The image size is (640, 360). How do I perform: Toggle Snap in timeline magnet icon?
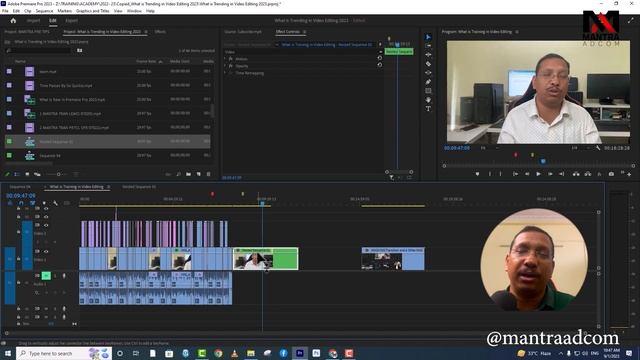click(x=21, y=203)
